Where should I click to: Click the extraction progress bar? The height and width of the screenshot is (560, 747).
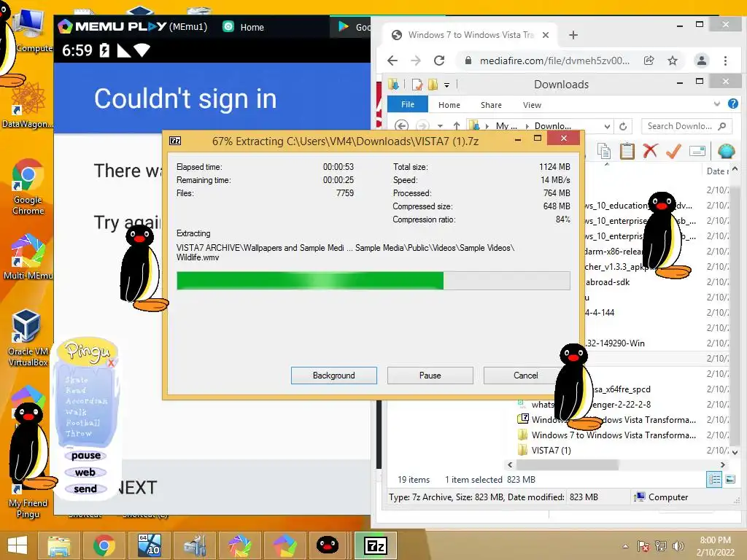click(x=373, y=281)
